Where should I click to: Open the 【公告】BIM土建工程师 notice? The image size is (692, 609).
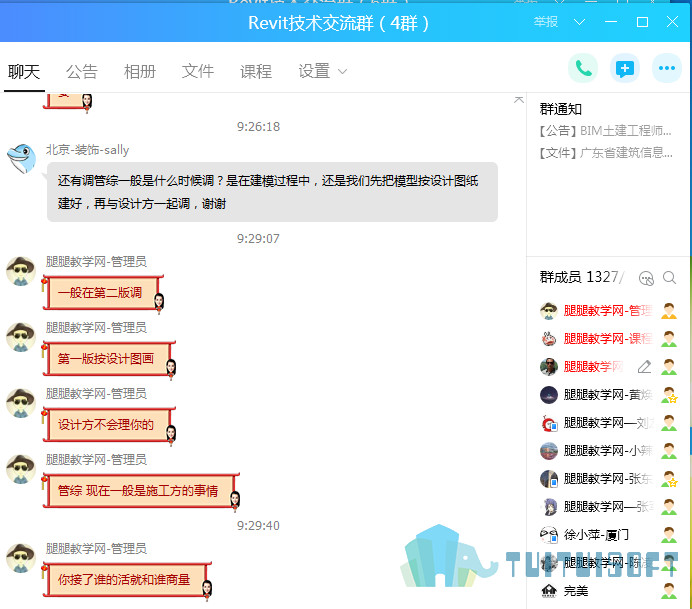606,131
